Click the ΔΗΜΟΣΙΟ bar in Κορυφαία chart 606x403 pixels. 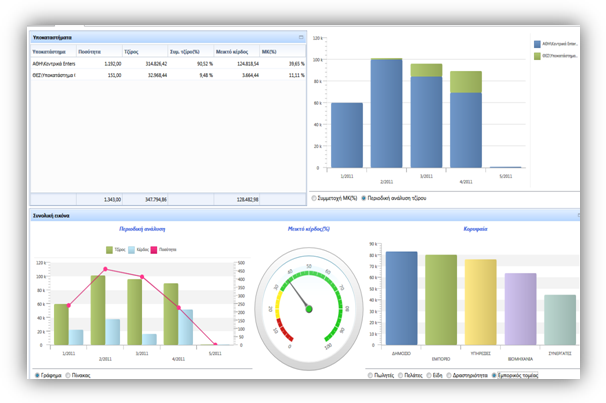[x=402, y=298]
